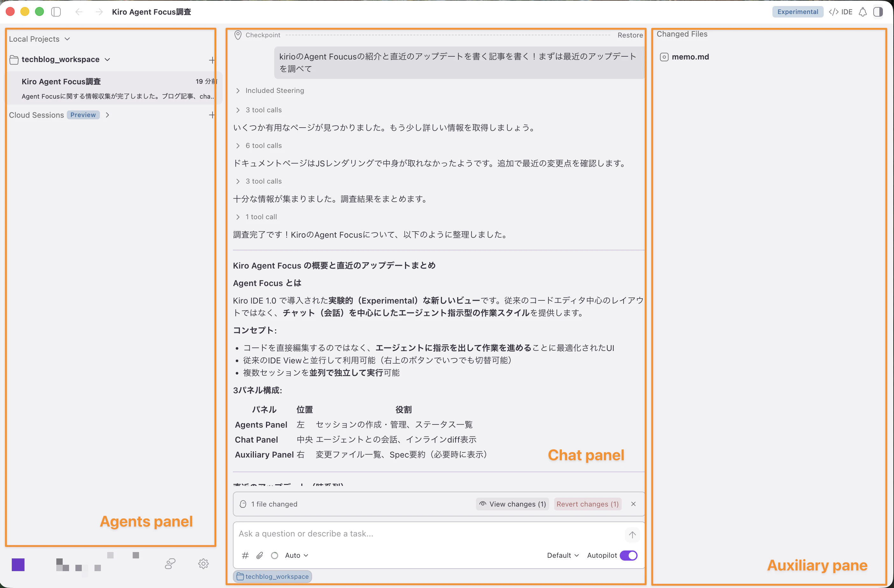Click the memo.md file icon
Image resolution: width=894 pixels, height=588 pixels.
coord(664,57)
